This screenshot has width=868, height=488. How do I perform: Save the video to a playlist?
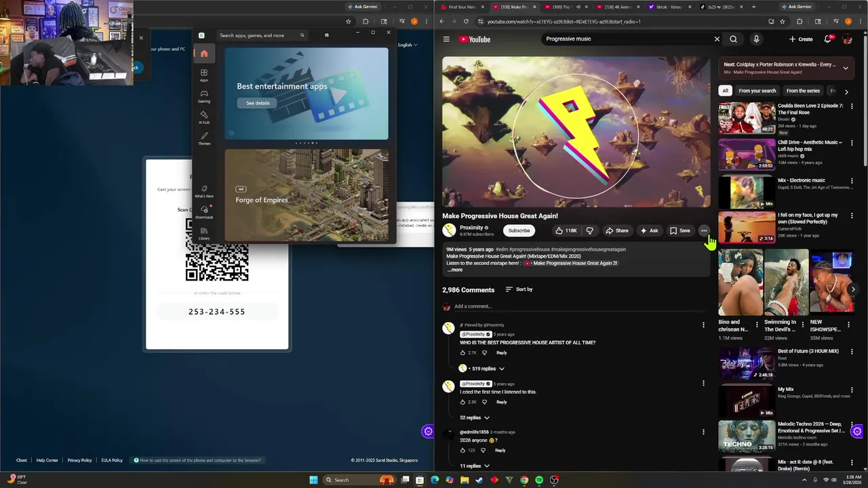[679, 230]
